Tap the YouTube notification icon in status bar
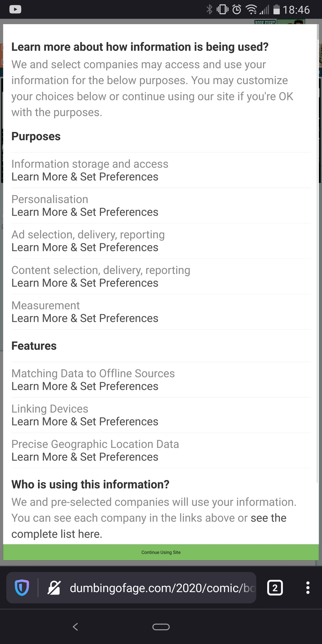Image resolution: width=322 pixels, height=644 pixels. (15, 9)
